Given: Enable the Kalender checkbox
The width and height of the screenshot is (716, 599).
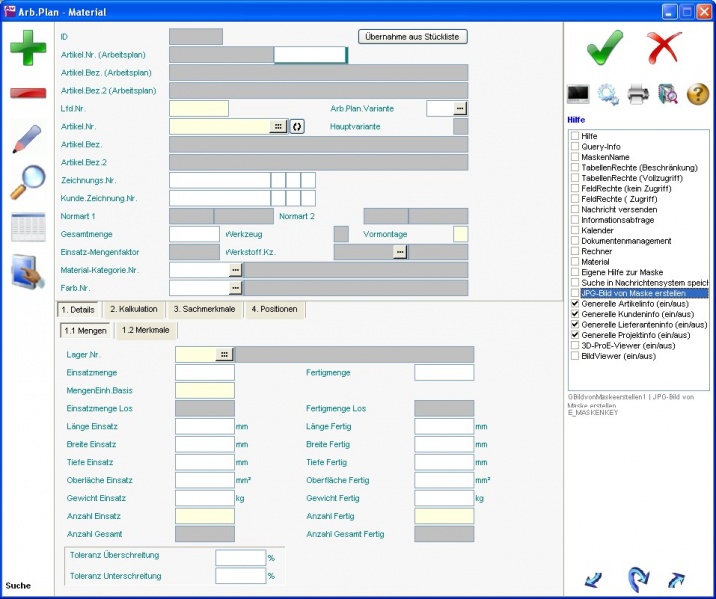Looking at the screenshot, I should pos(575,230).
